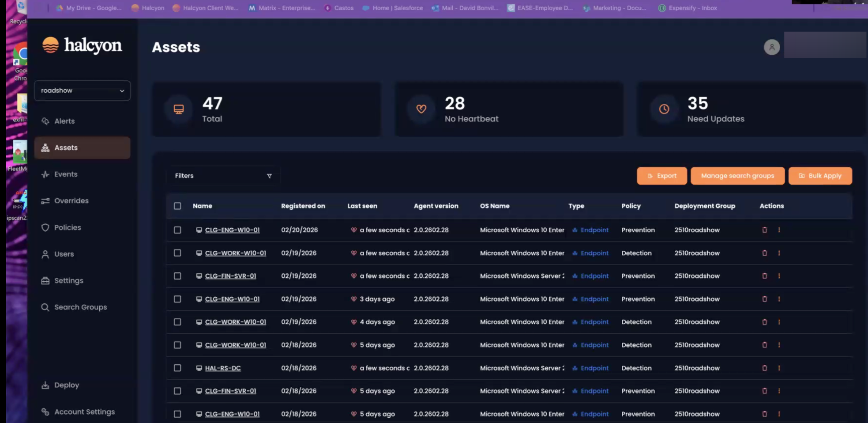Viewport: 868px width, 423px height.
Task: Switch to the Matrix - Enterprise browser tab
Action: click(x=282, y=8)
